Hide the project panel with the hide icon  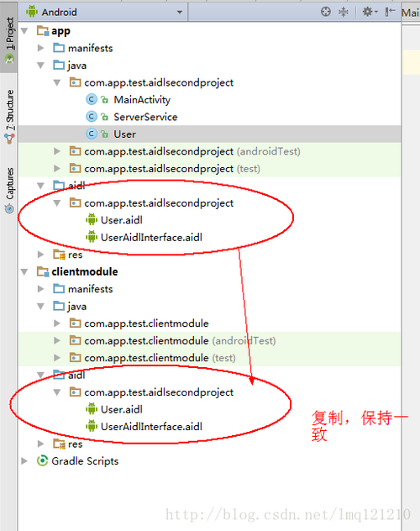390,12
